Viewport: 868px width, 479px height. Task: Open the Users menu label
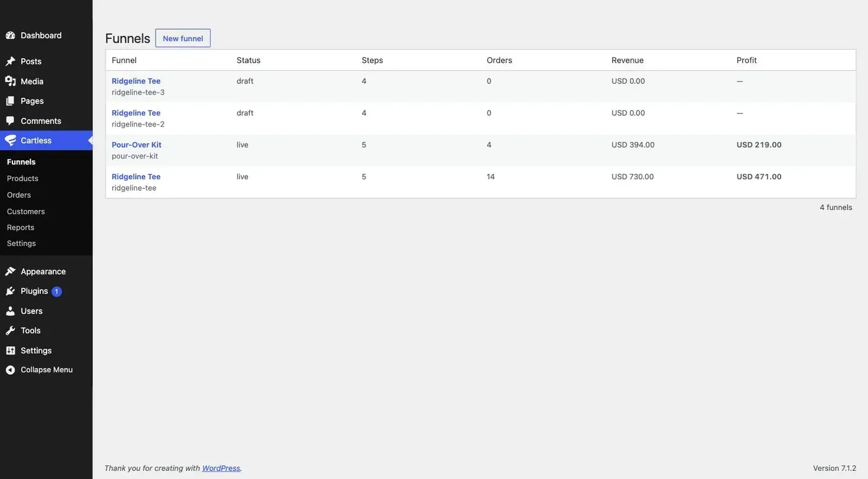[32, 311]
